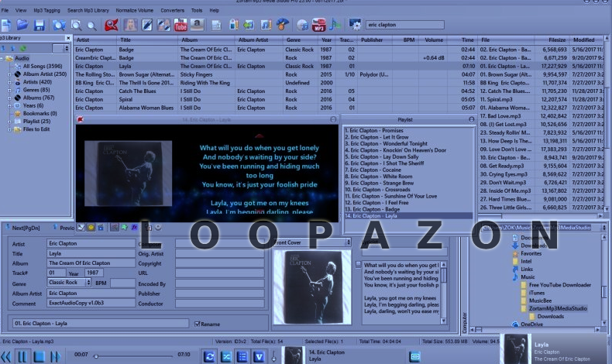Screen dimensions: 612x364
Task: Sort the file list by Genre column
Action: [x=301, y=39]
